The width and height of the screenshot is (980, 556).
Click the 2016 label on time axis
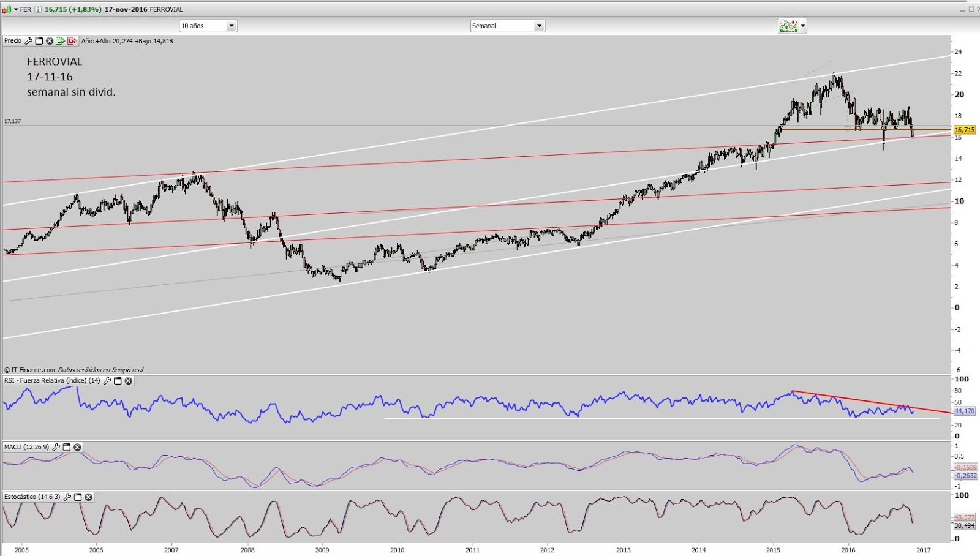[x=848, y=550]
